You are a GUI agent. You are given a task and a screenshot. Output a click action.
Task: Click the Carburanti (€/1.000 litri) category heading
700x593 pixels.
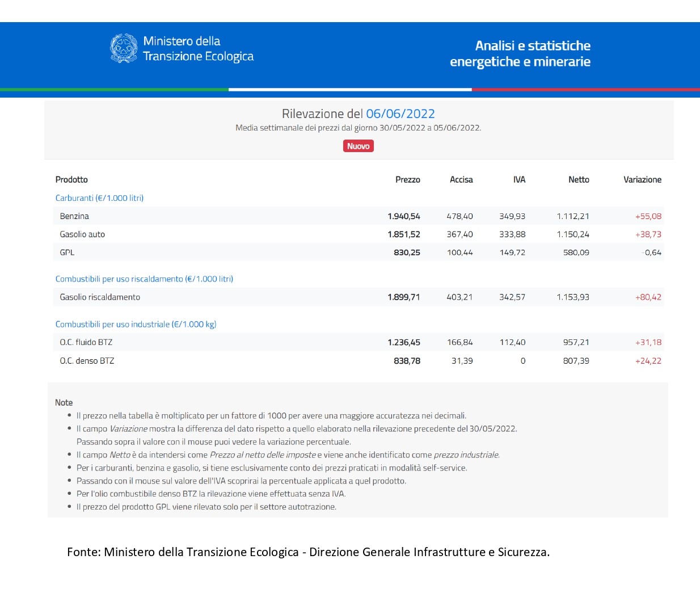[x=99, y=198]
